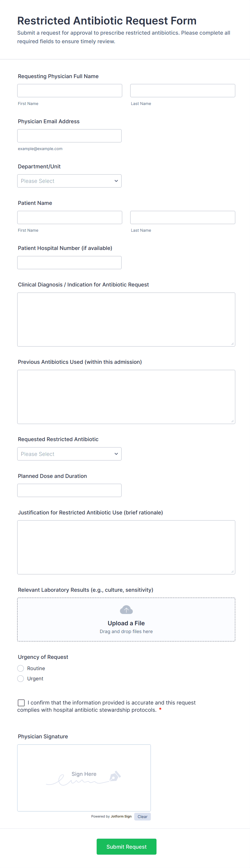Click the Patient Hospital Number field

click(x=70, y=263)
